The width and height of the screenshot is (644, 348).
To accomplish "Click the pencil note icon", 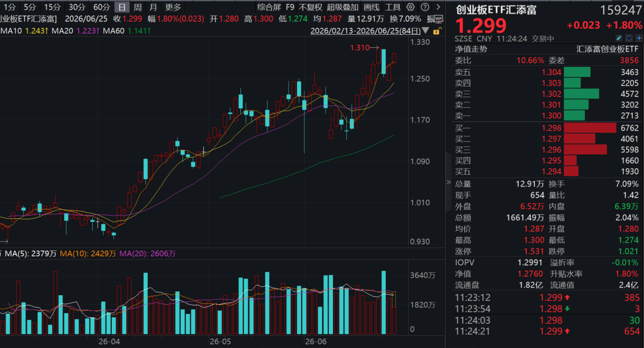I will [619, 38].
